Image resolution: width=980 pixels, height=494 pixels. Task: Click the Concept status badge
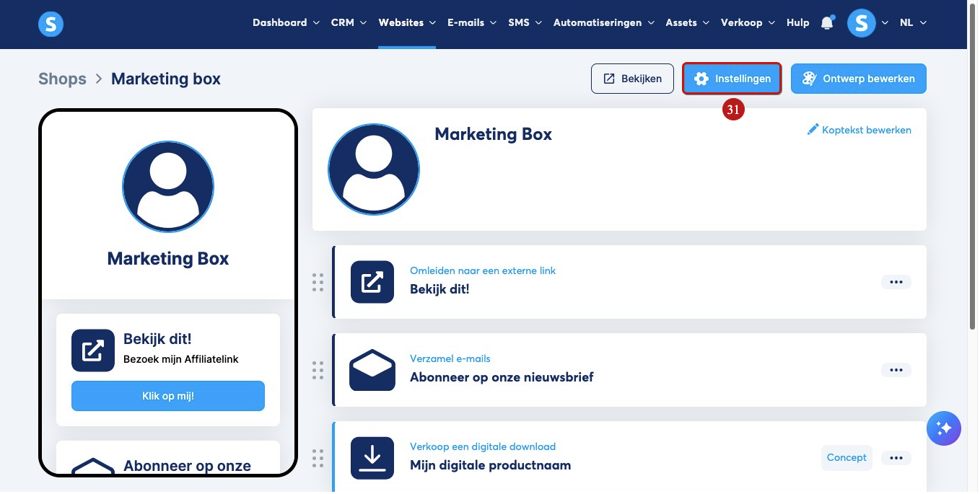846,458
